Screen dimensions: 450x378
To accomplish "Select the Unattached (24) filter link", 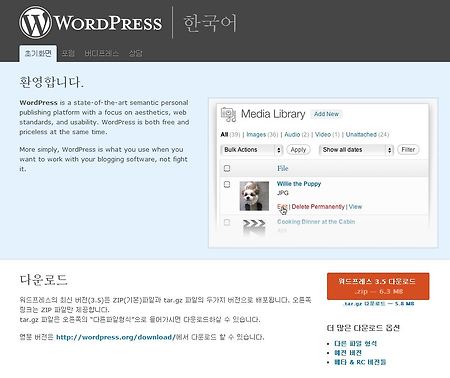I will click(x=367, y=135).
